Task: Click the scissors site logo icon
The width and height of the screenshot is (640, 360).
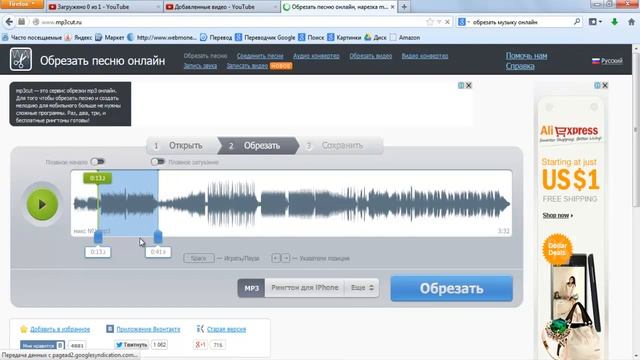Action: coord(21,60)
